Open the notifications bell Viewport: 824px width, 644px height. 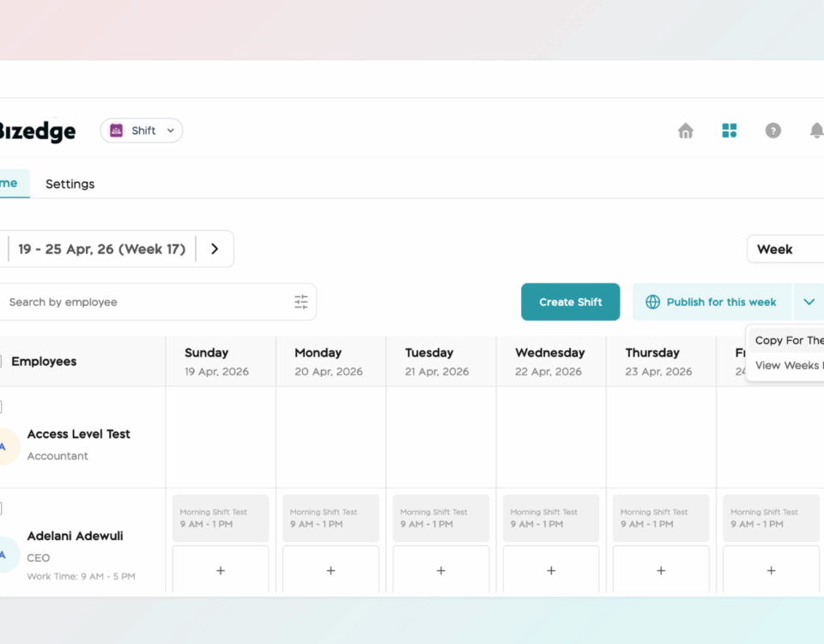pos(815,131)
